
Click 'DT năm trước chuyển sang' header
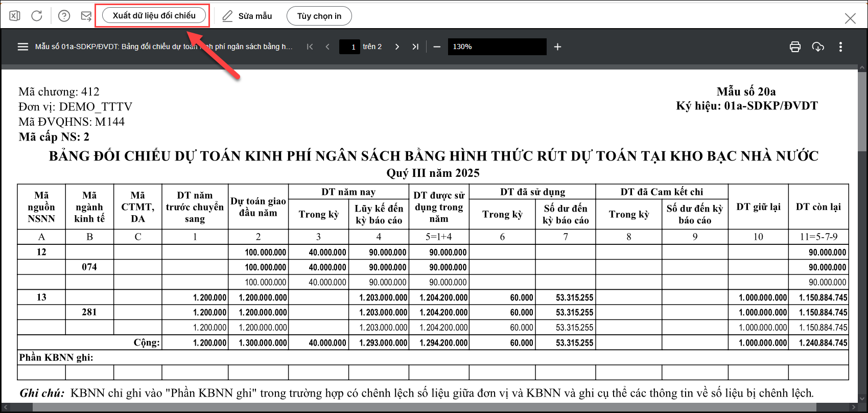pos(195,207)
